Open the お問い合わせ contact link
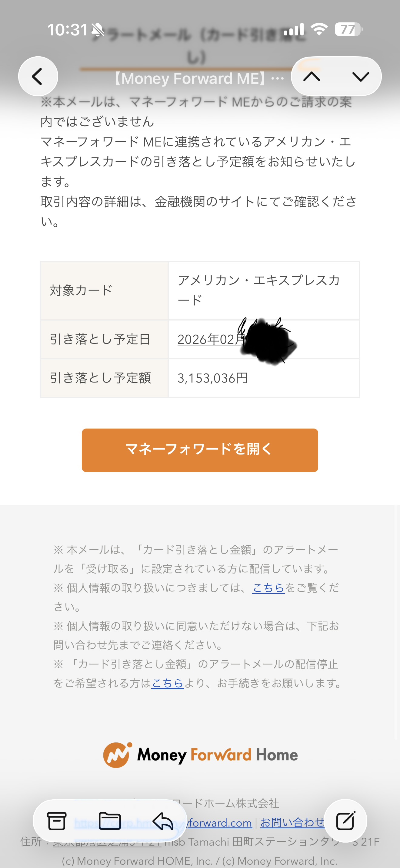 point(292,823)
